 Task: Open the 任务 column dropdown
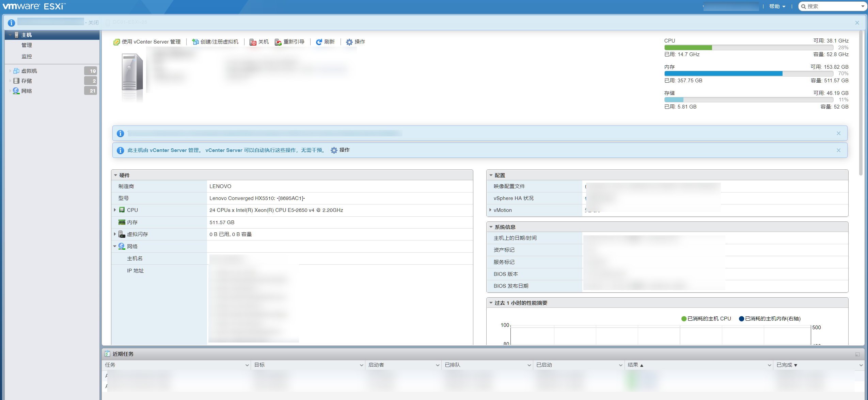pos(247,365)
